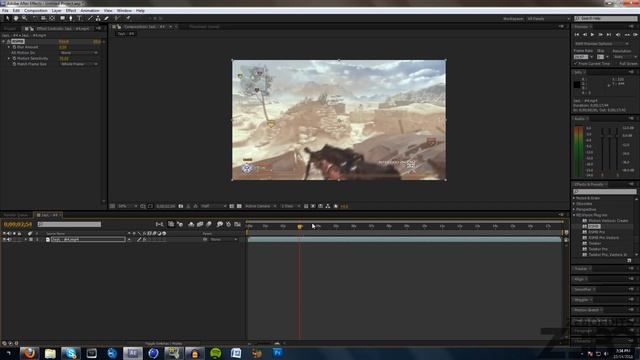This screenshot has width=640, height=360.
Task: Select the Type text tool
Action: pos(80,18)
